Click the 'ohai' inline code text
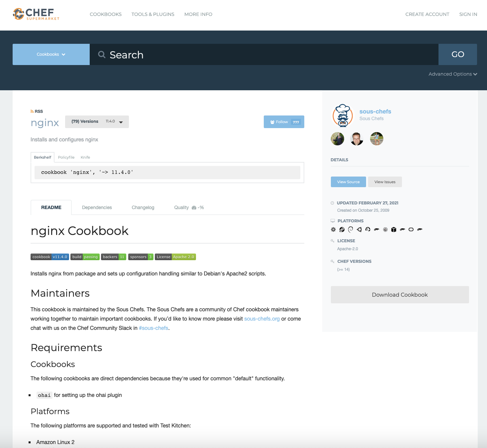 tap(44, 395)
